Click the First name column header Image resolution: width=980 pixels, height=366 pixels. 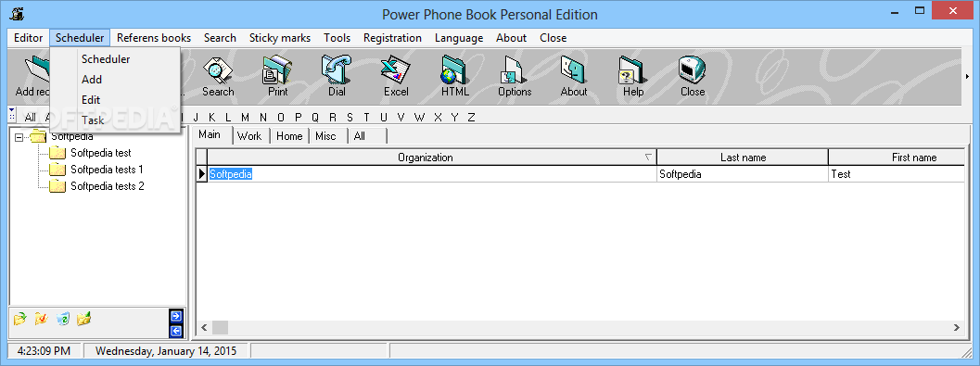897,158
